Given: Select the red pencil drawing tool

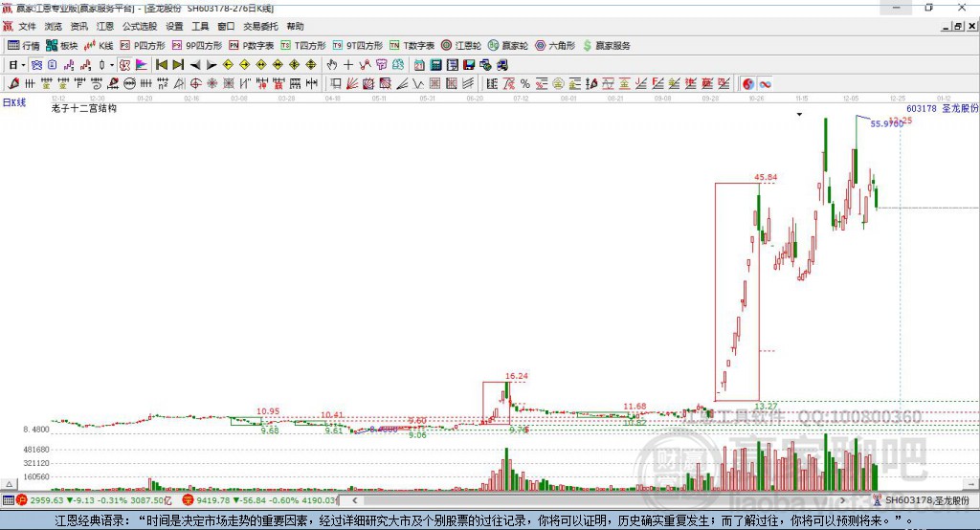Looking at the screenshot, I should tap(13, 84).
